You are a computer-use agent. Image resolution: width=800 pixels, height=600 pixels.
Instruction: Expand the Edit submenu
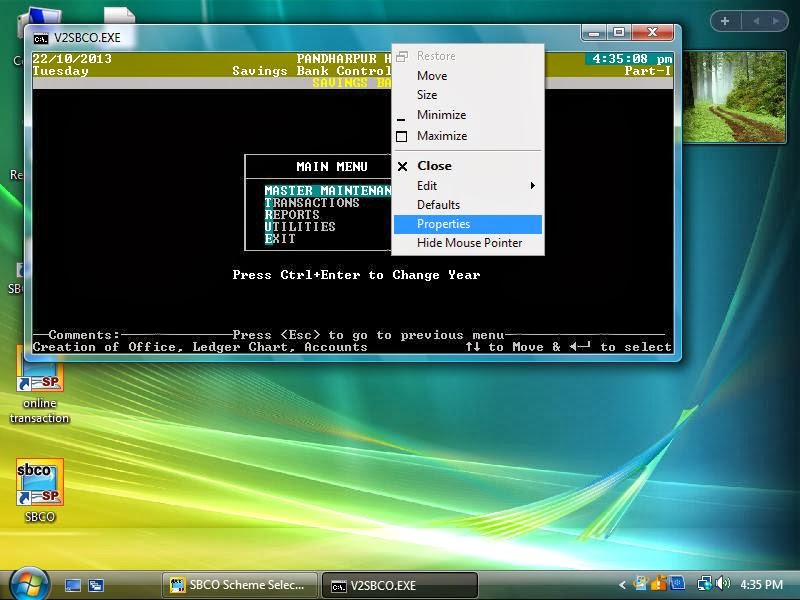(x=427, y=185)
